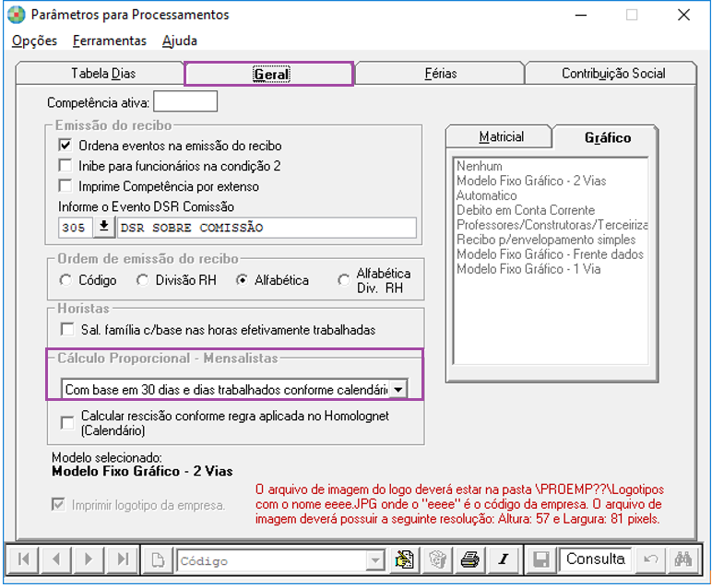Switch to Contribuição Social tab
The image size is (712, 588).
pos(611,74)
